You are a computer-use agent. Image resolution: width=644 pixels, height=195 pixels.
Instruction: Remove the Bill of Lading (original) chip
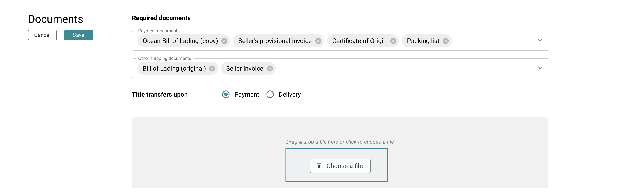212,69
